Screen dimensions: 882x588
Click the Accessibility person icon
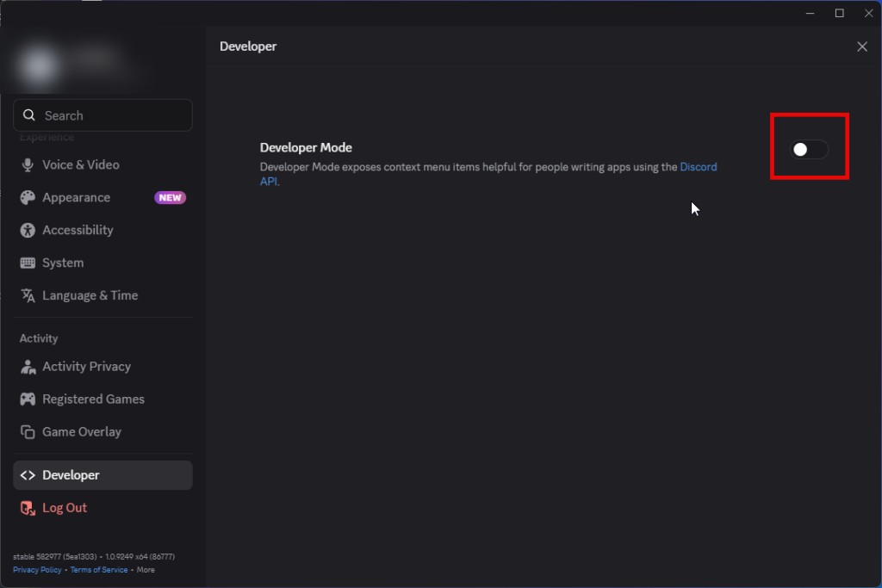tap(27, 230)
